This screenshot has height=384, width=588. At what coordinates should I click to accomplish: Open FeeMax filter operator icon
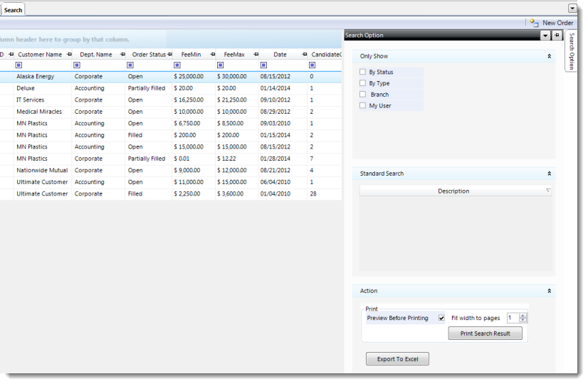[220, 65]
